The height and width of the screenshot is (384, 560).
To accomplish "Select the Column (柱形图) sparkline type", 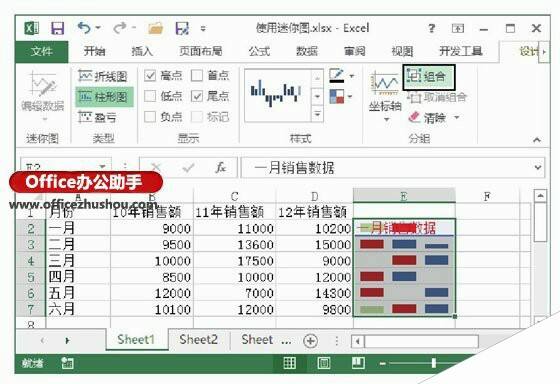I will click(x=104, y=96).
